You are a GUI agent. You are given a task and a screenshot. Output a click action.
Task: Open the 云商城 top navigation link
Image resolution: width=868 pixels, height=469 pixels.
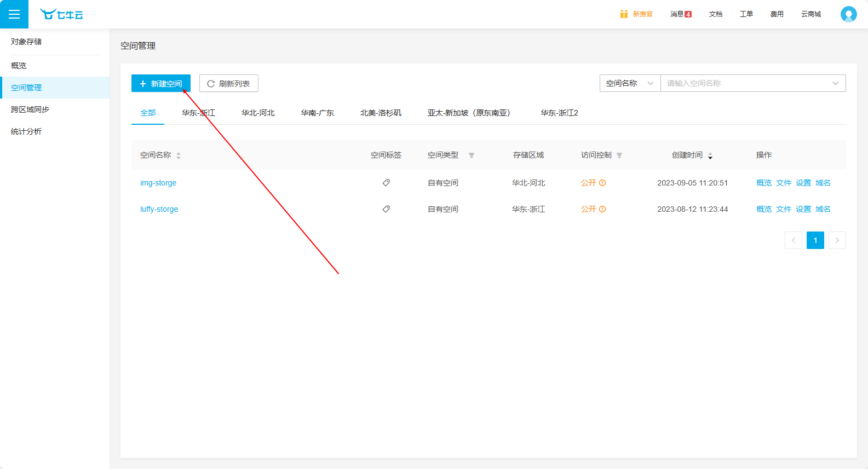point(811,14)
